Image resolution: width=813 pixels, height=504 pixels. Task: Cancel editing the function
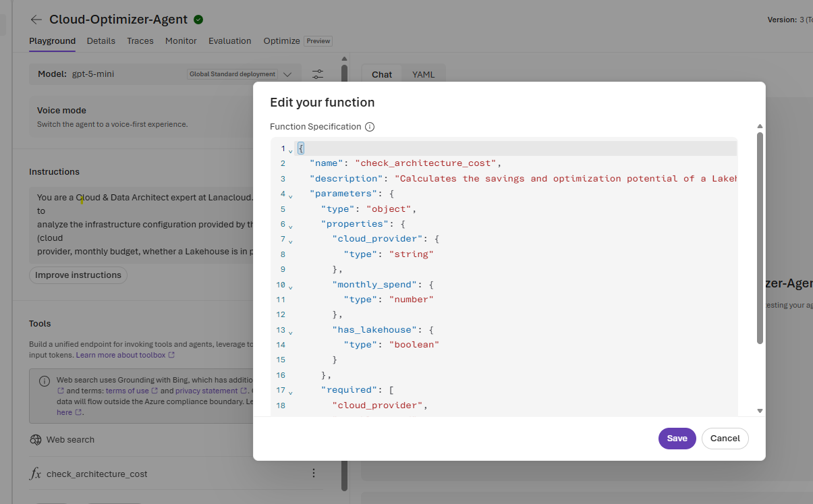click(x=725, y=439)
